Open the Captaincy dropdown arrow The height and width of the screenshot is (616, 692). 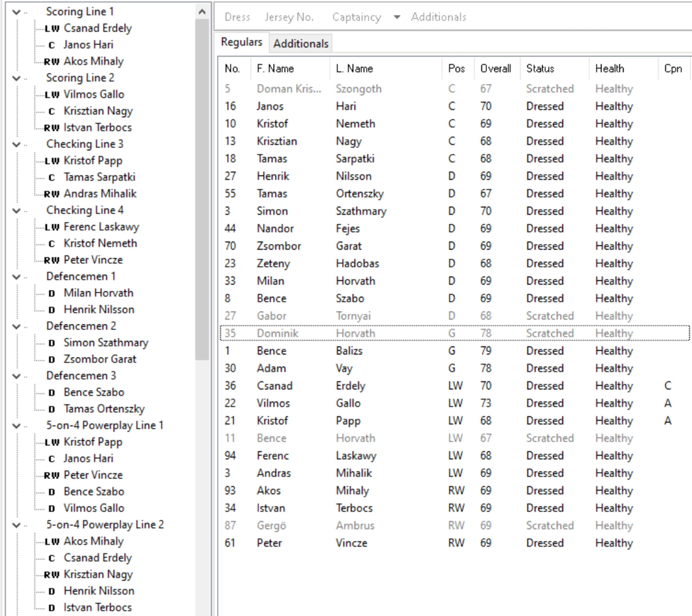[x=397, y=18]
